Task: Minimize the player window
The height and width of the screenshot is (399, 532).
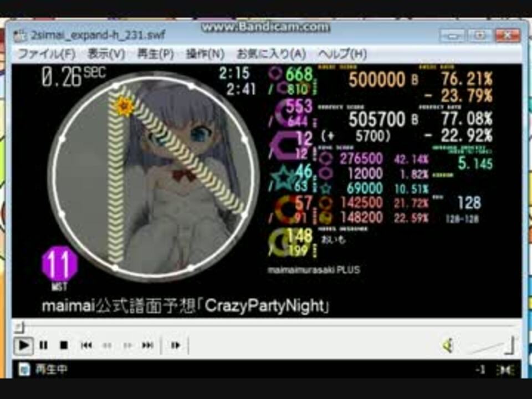Action: 453,35
